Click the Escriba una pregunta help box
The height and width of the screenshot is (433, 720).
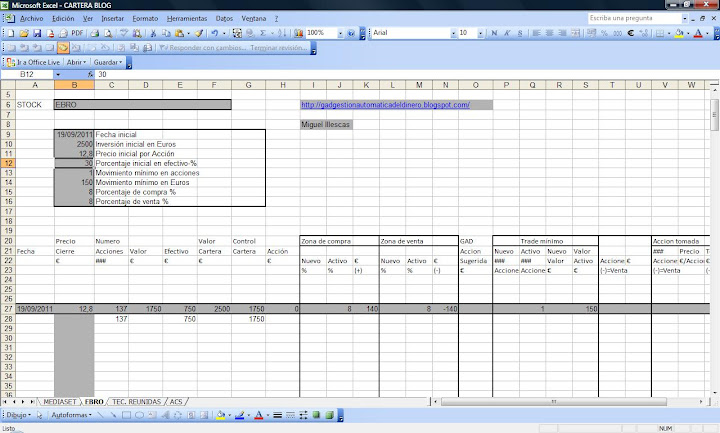point(634,18)
